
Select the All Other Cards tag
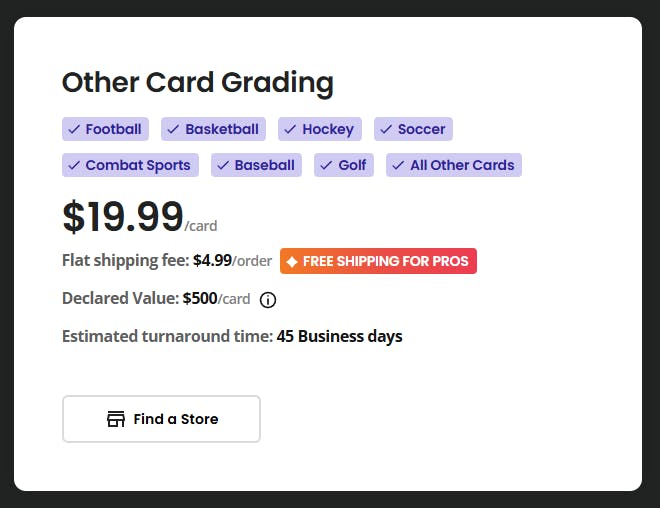(454, 165)
